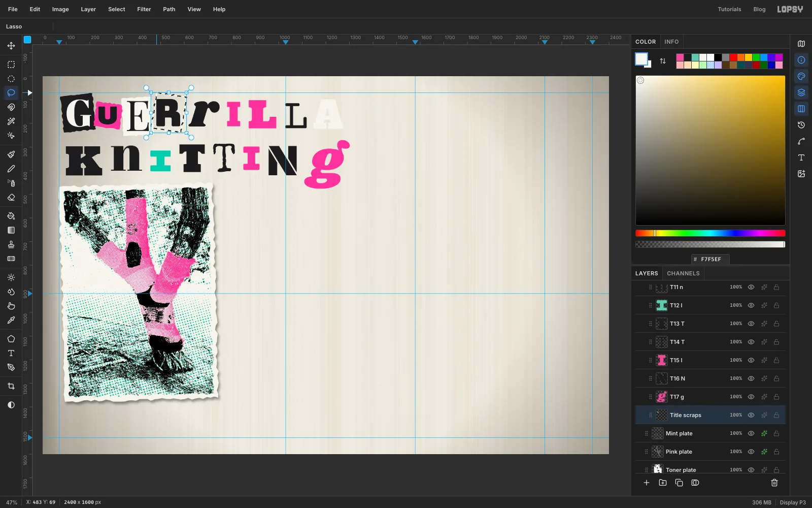Screen dimensions: 812x508
Task: Select the Paint Bucket tool
Action: point(11,216)
